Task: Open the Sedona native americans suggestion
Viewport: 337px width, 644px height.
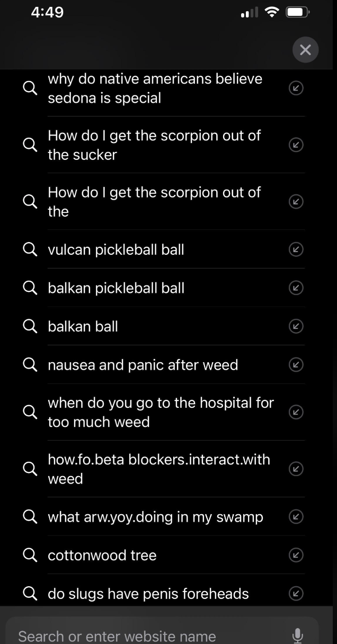Action: 155,88
